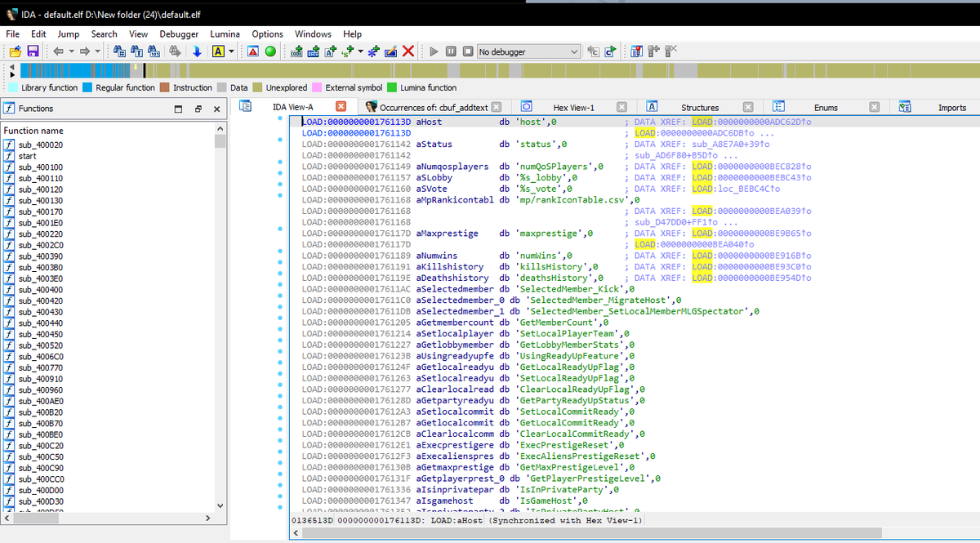The height and width of the screenshot is (543, 980).
Task: Open the Debugger menu
Action: click(179, 34)
